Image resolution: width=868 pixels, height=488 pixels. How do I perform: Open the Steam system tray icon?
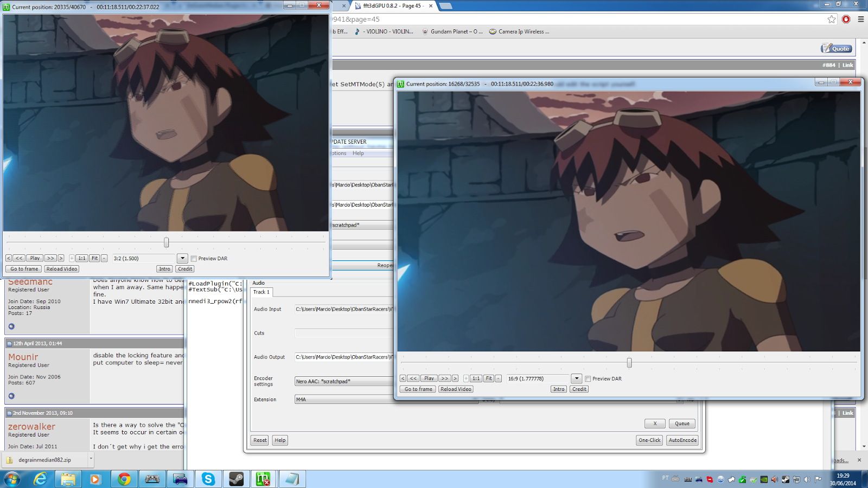786,479
